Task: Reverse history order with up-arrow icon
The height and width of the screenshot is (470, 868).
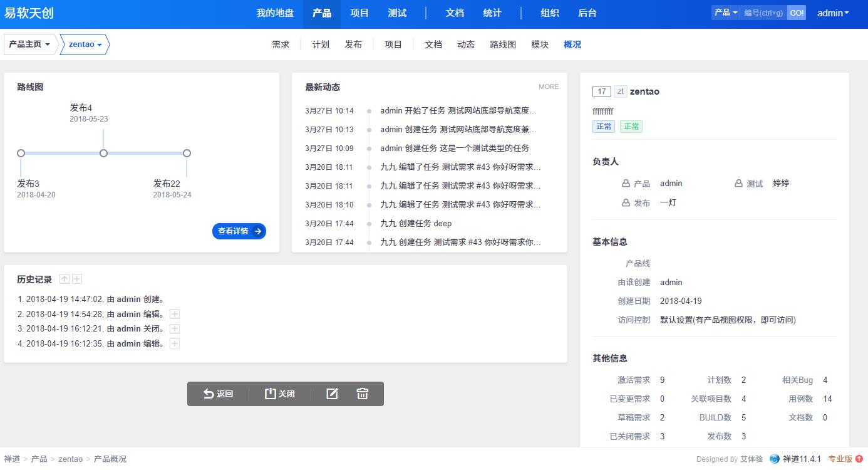Action: 65,279
